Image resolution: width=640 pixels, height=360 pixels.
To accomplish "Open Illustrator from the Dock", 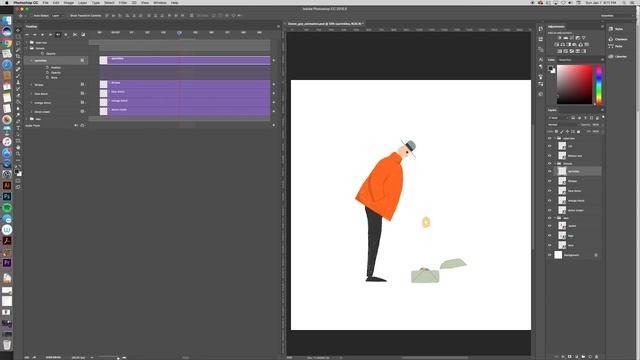I will coord(7,185).
